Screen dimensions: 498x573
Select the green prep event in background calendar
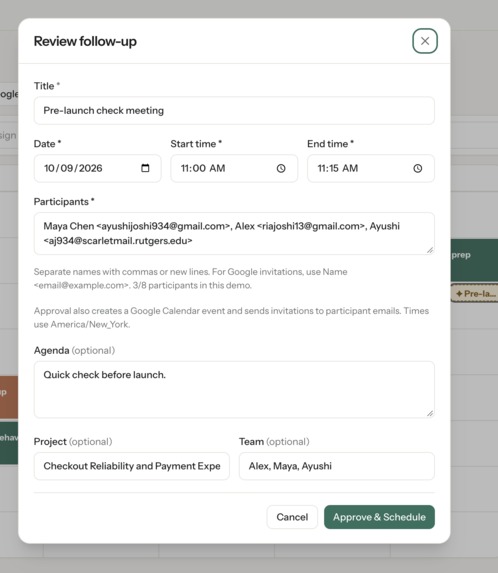pos(474,260)
